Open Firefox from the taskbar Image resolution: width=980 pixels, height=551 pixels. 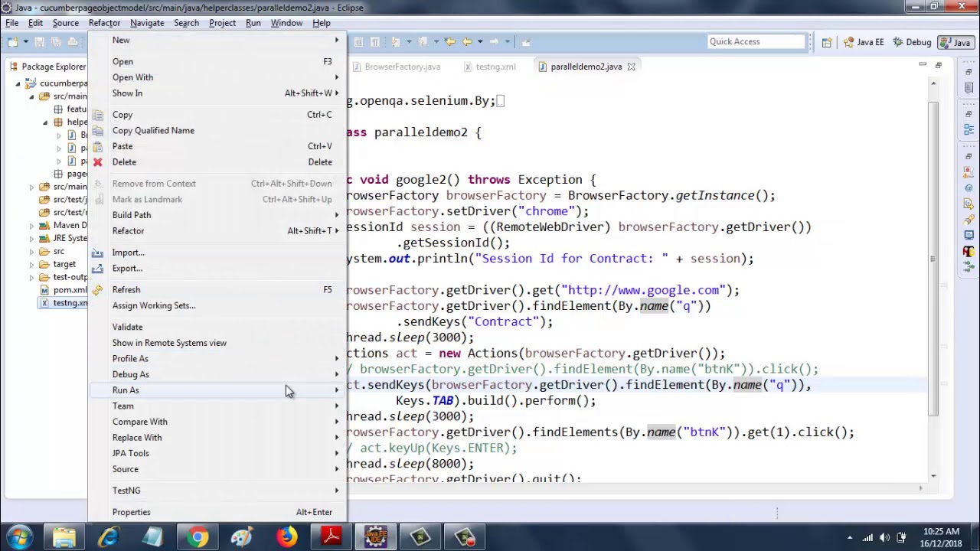pos(286,537)
